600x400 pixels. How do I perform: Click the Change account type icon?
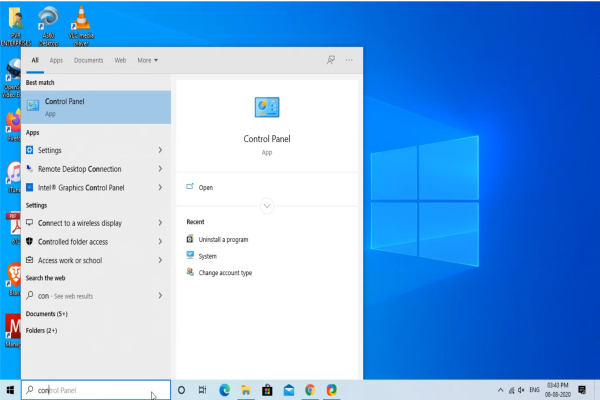[190, 272]
